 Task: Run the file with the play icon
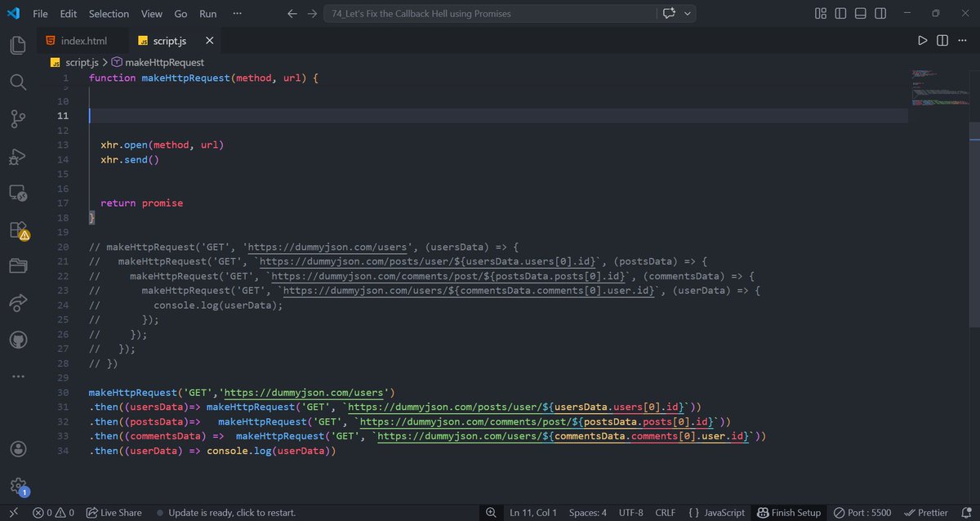(x=922, y=40)
